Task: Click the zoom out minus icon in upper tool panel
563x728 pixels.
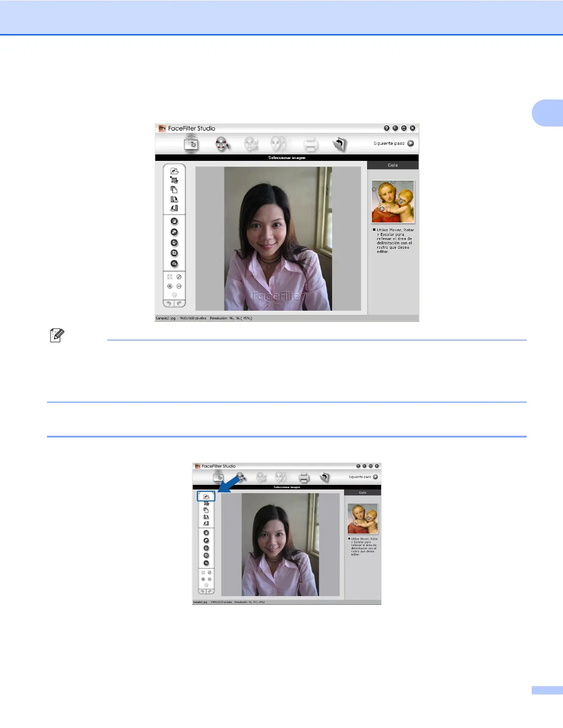Action: click(179, 286)
